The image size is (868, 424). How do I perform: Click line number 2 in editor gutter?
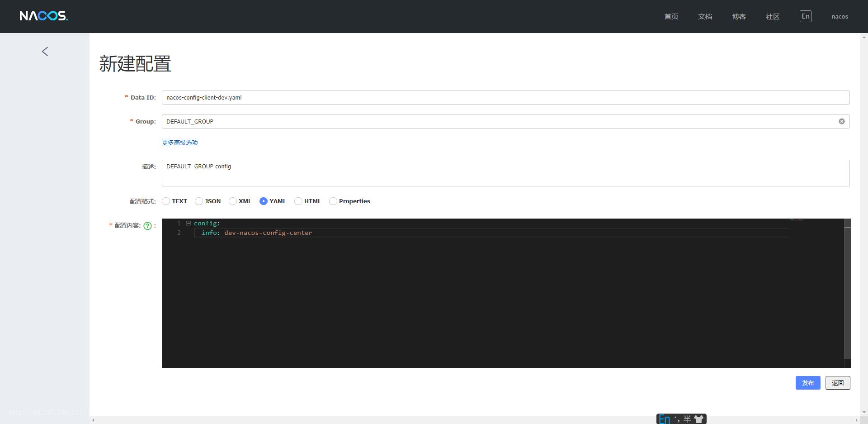(179, 233)
